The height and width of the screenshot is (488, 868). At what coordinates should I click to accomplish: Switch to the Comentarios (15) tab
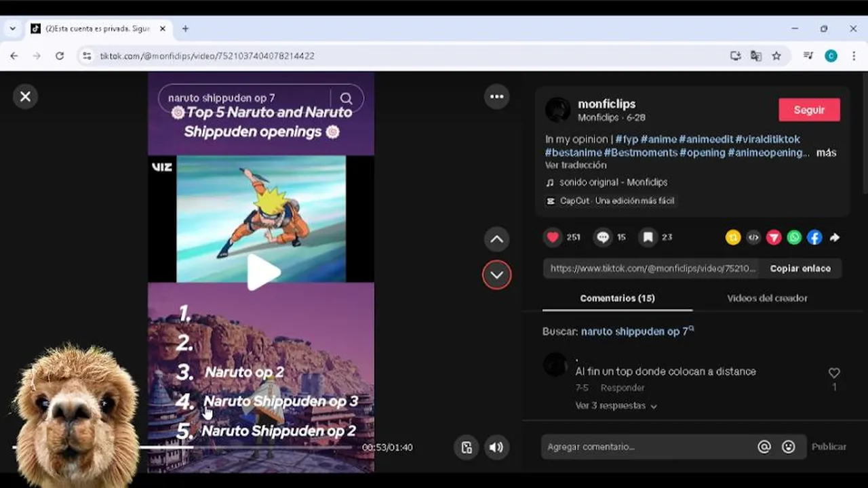click(617, 298)
